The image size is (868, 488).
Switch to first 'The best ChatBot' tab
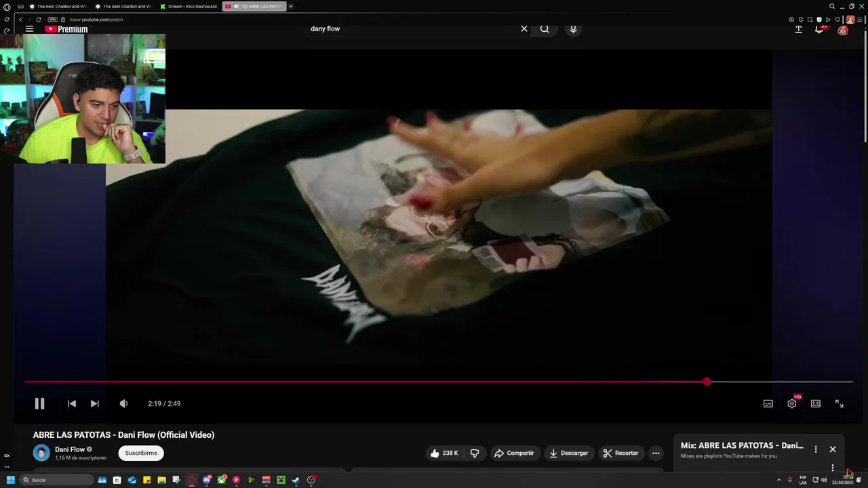58,6
